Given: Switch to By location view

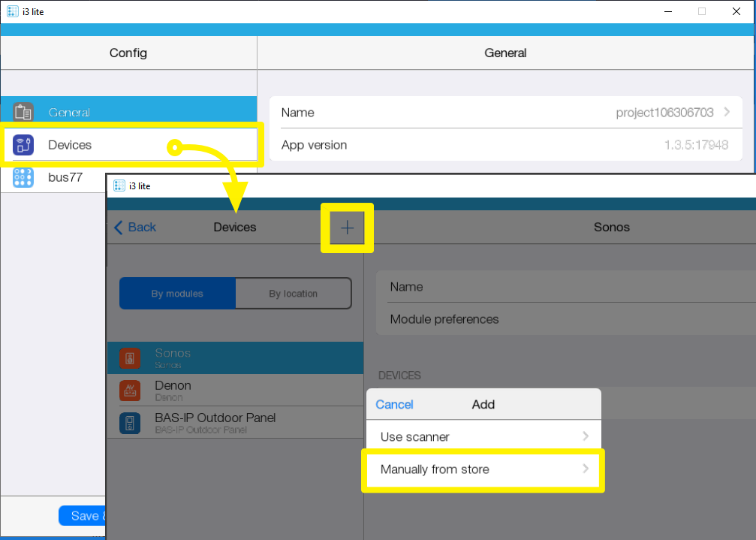Looking at the screenshot, I should [x=293, y=294].
